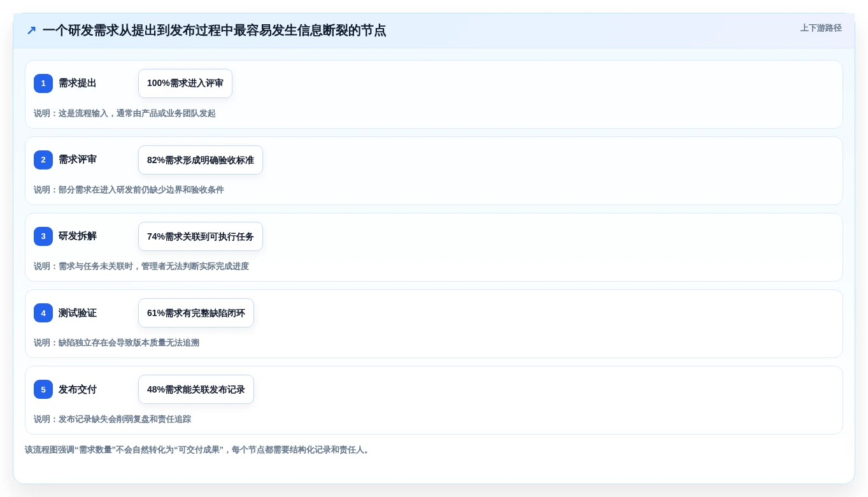Click the 上下游路径 label in header
Image resolution: width=868 pixels, height=497 pixels.
821,28
